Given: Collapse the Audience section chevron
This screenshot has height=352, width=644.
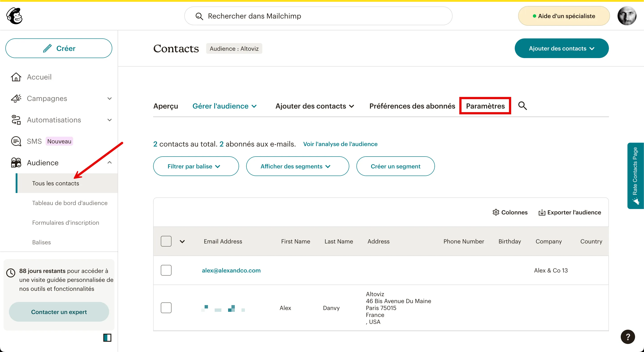Looking at the screenshot, I should 110,163.
